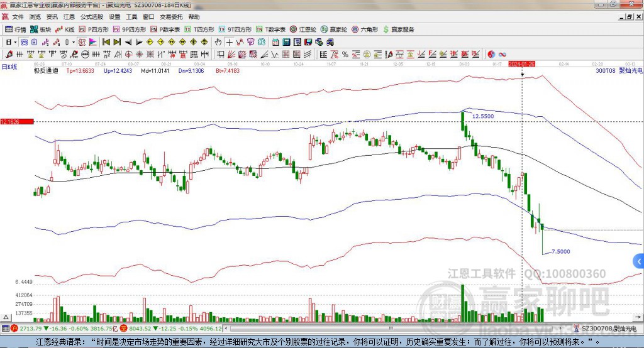Click the percent symbol tool
This screenshot has width=644, height=348.
[x=345, y=54]
